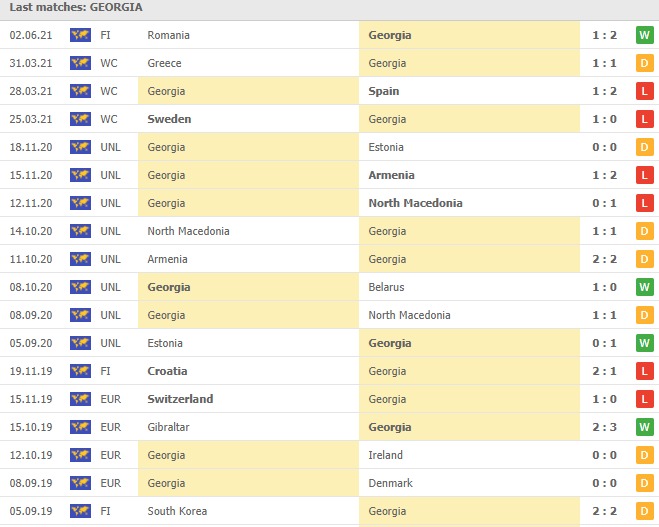Click the Ireland team name
Image resolution: width=659 pixels, height=527 pixels.
pos(385,455)
